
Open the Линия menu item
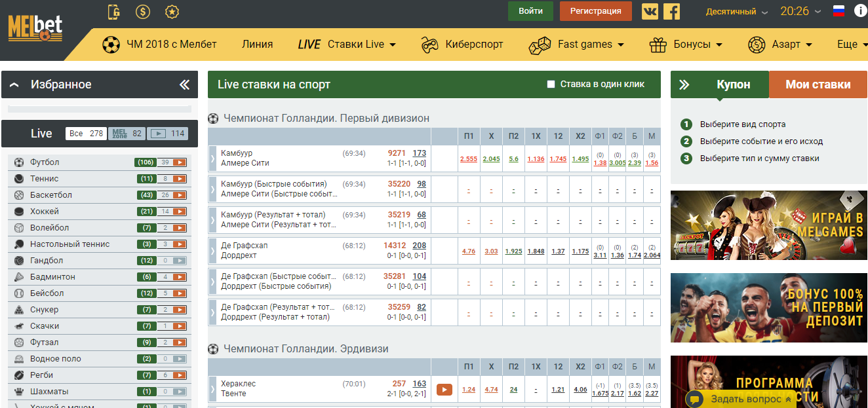(x=257, y=45)
